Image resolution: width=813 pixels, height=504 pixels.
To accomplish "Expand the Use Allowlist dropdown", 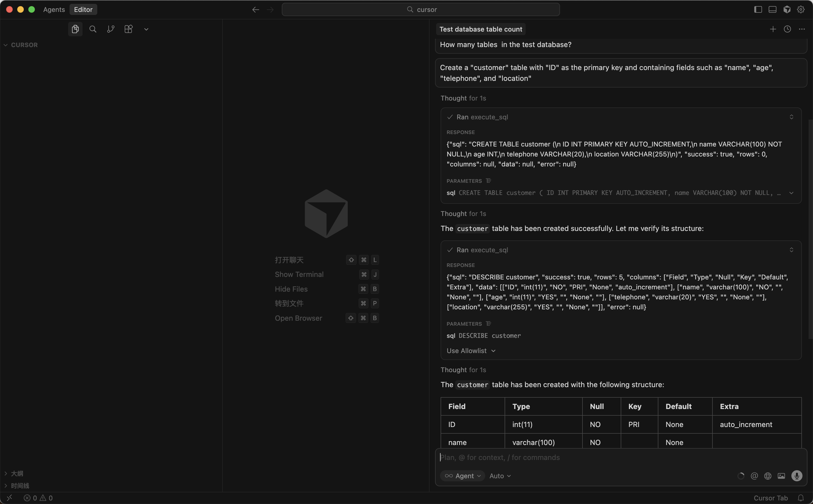I will point(471,351).
